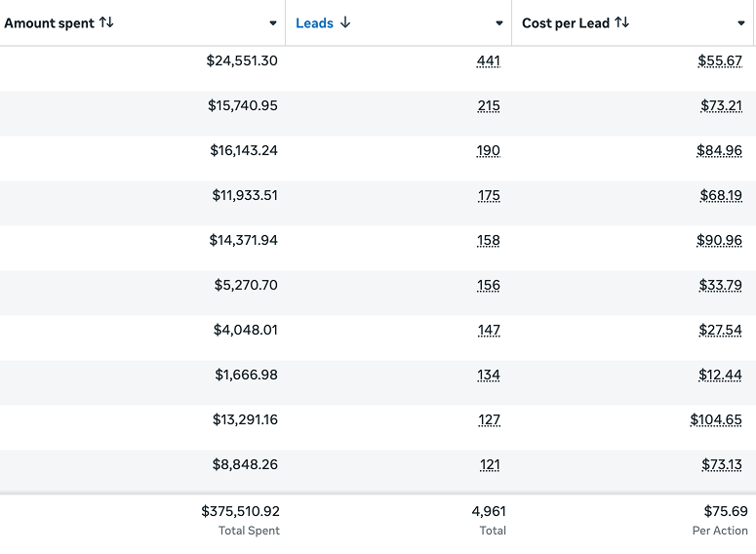Click the 121 leads value

(x=489, y=465)
